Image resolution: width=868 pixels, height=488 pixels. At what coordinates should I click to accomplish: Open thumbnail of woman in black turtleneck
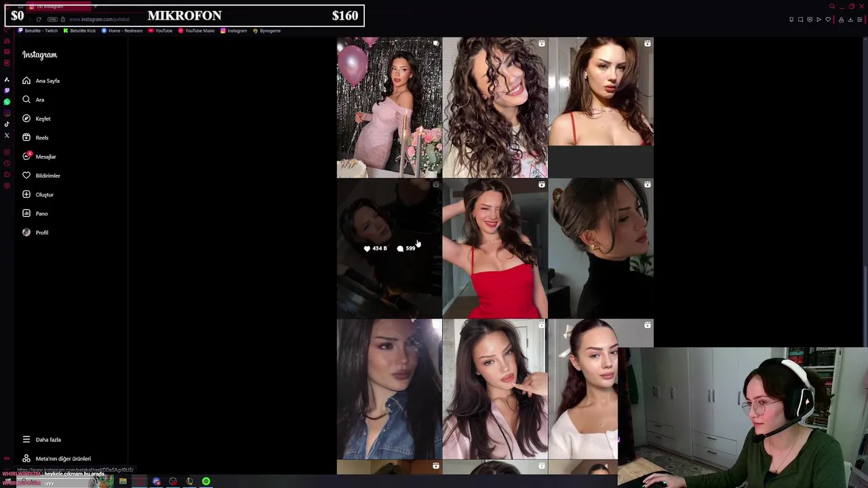601,248
